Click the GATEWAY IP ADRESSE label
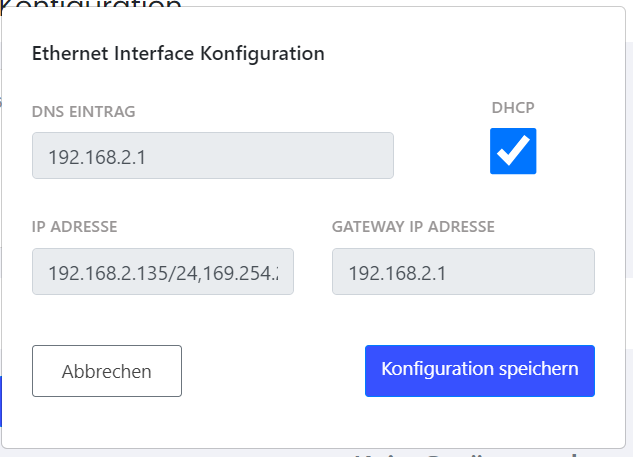This screenshot has width=633, height=457. click(x=413, y=227)
